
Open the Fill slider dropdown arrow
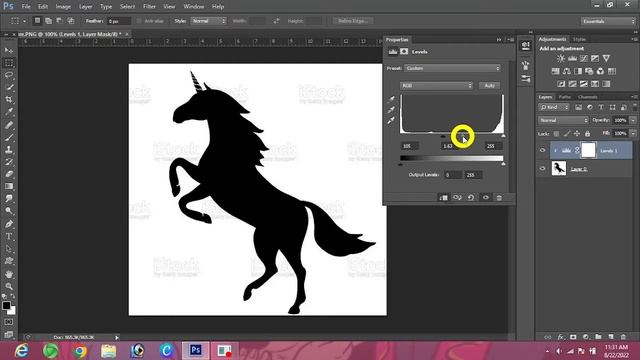click(633, 133)
